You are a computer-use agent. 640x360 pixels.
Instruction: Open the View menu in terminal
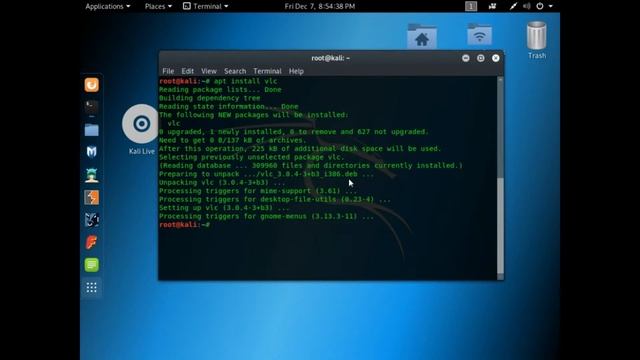click(209, 71)
